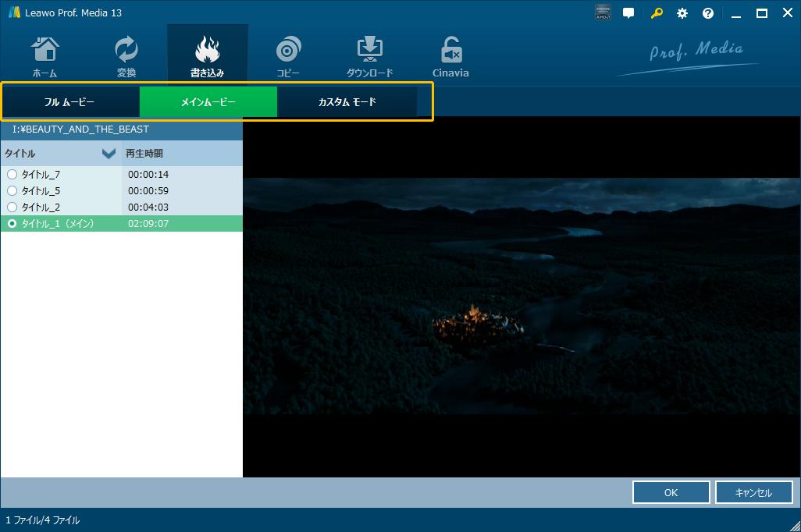Screen dimensions: 801x532
Task: Open settings via the gear icon
Action: [682, 13]
